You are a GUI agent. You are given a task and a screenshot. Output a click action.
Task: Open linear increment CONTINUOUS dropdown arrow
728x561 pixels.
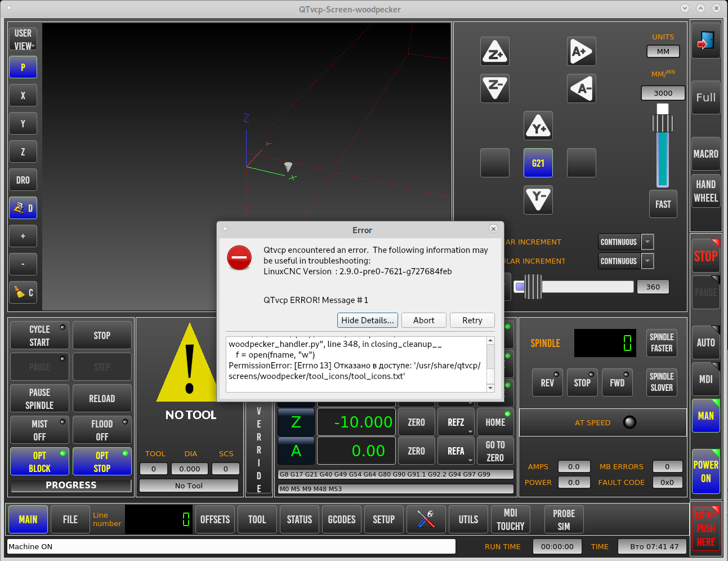coord(647,242)
